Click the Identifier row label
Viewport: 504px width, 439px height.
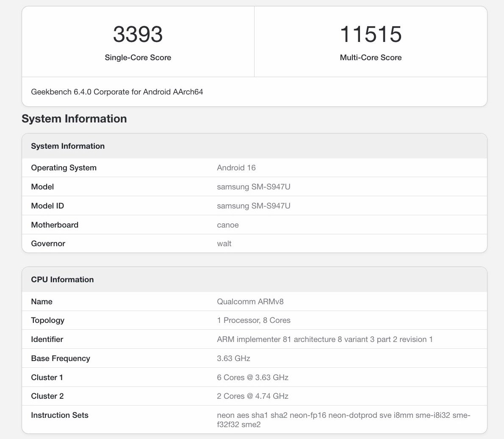[47, 339]
